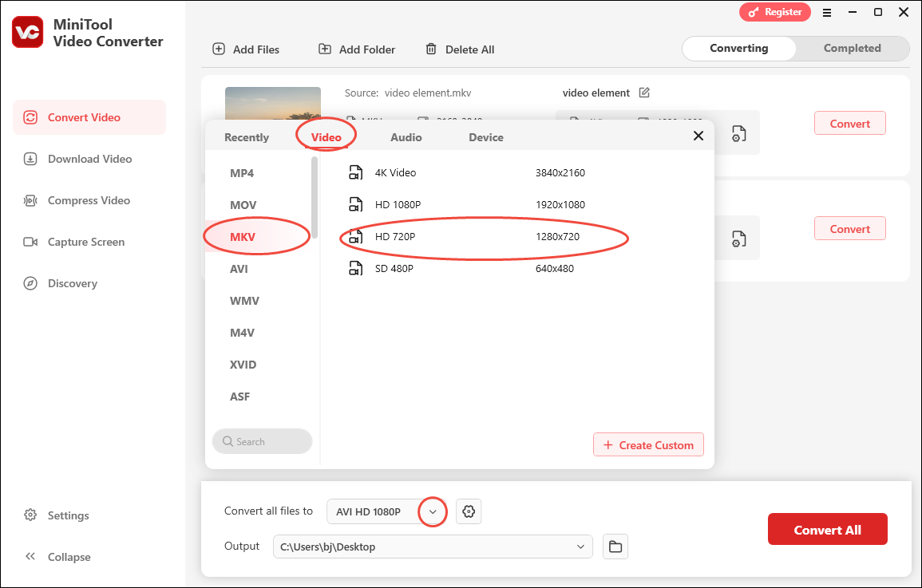The height and width of the screenshot is (588, 922).
Task: Click the MiniTool Video Converter logo icon
Action: (28, 32)
